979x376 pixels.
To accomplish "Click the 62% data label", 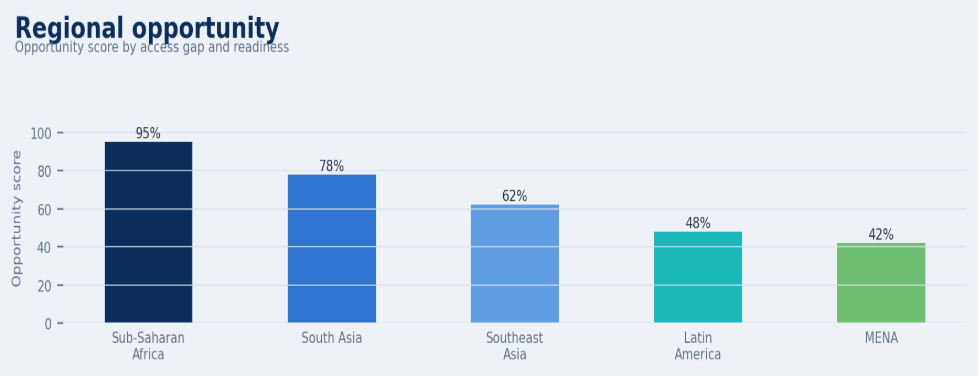I will click(514, 196).
